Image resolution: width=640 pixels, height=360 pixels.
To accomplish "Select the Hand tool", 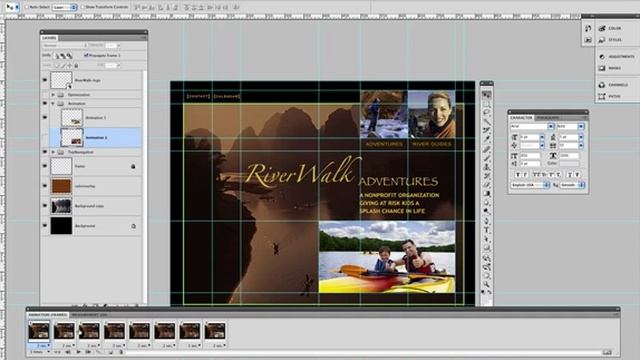I will (x=486, y=275).
